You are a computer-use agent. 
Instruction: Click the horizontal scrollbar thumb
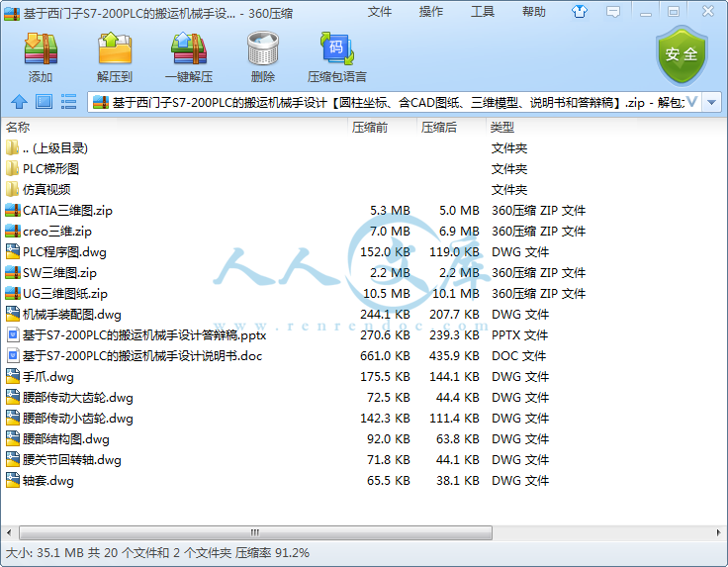click(255, 532)
